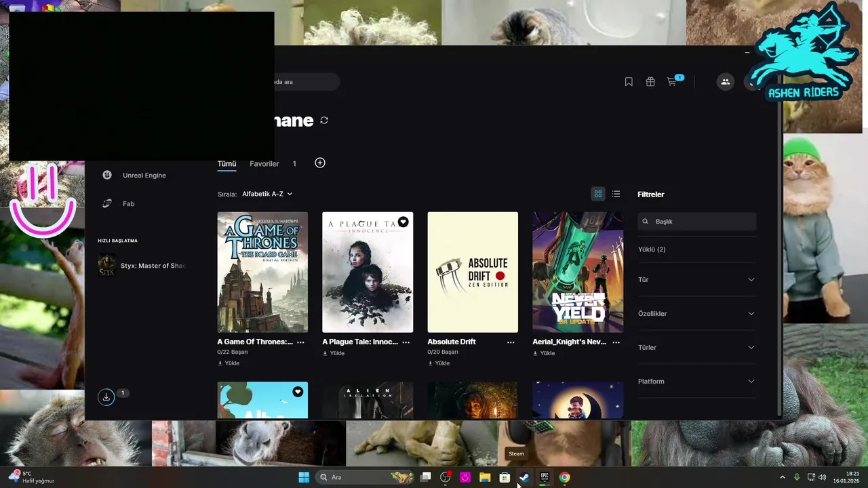The image size is (868, 488).
Task: Click 0/20 Başarı achievements text
Action: pos(443,352)
